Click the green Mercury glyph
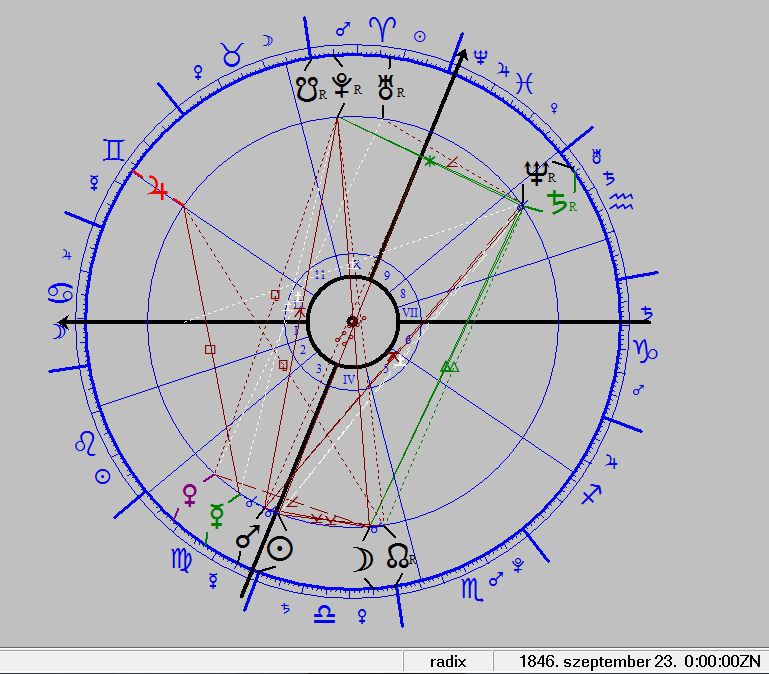The height and width of the screenshot is (674, 769). (217, 516)
